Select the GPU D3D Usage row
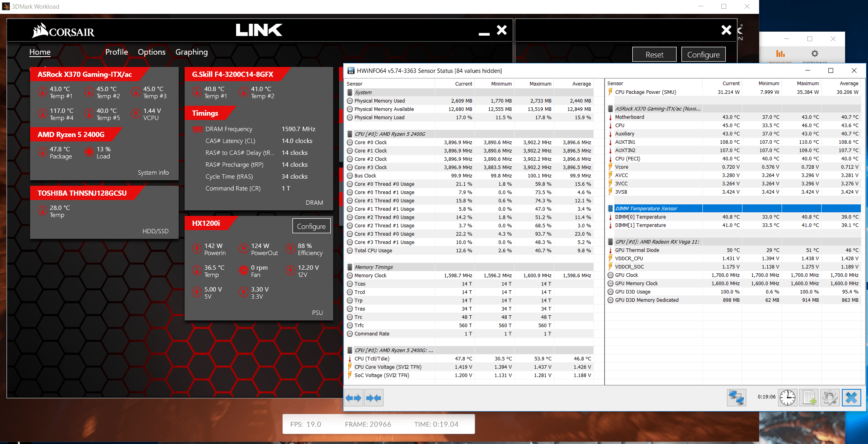 coord(734,292)
